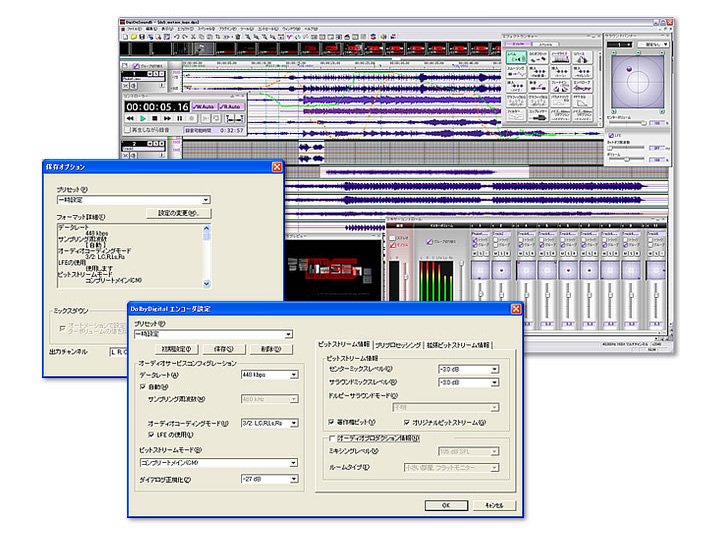
Task: Toggle the LFEの使用 checkbox
Action: click(x=152, y=435)
